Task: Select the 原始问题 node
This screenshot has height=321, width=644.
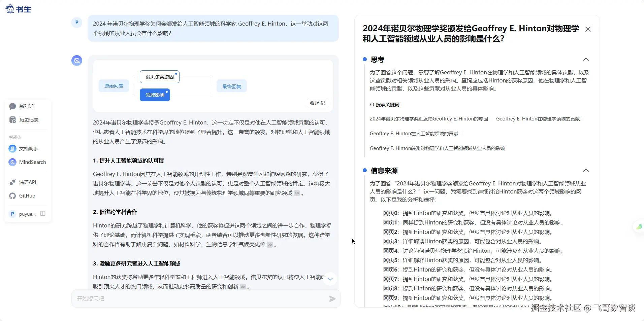Action: 114,86
